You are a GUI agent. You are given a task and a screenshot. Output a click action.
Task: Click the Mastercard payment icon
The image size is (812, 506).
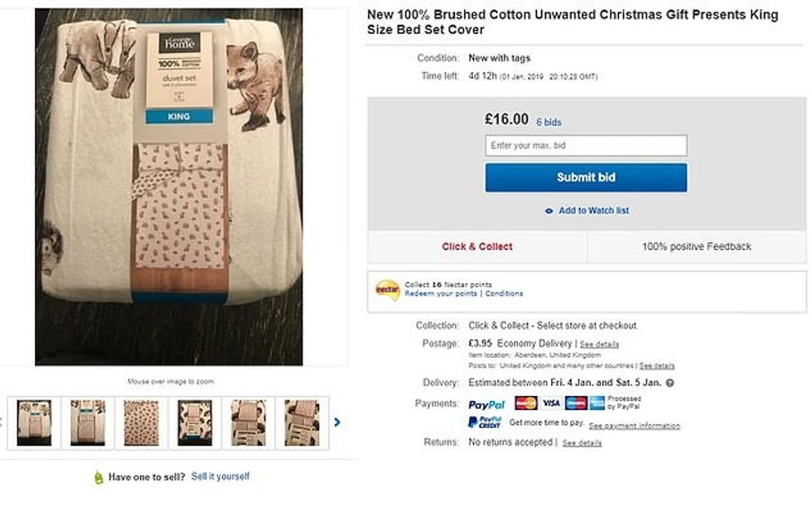pyautogui.click(x=526, y=403)
